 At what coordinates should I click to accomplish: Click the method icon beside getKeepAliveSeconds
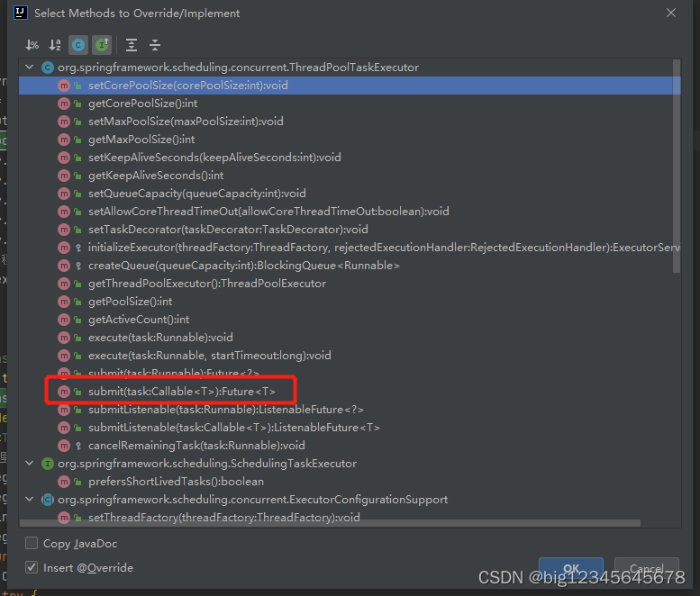click(64, 176)
